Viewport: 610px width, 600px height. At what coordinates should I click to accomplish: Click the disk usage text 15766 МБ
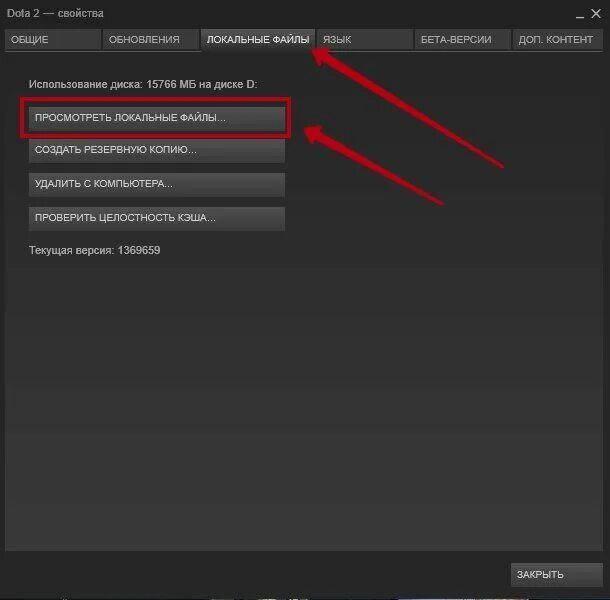(x=171, y=84)
